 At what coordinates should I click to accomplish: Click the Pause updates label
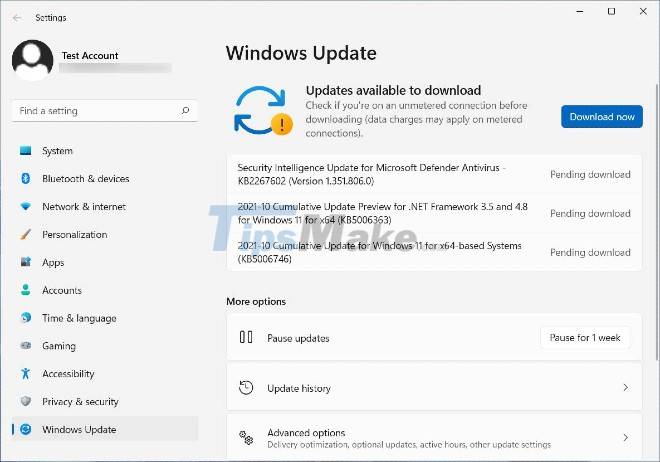[298, 338]
